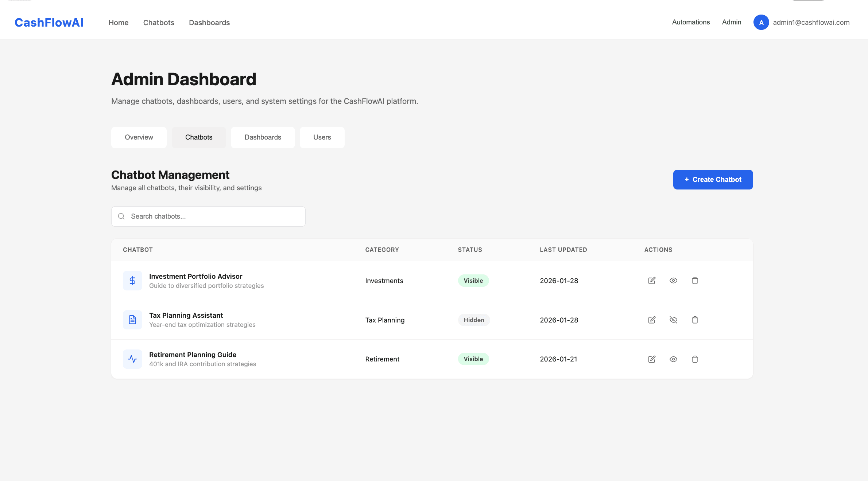Show the Tax Planning Assistant using the crossed-eye icon
This screenshot has width=868, height=481.
tap(673, 320)
